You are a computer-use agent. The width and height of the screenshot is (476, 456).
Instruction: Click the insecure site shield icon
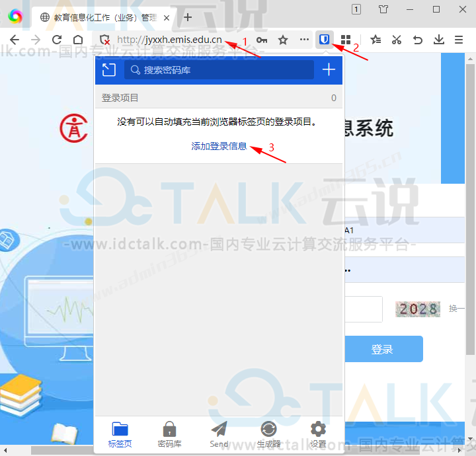(104, 40)
